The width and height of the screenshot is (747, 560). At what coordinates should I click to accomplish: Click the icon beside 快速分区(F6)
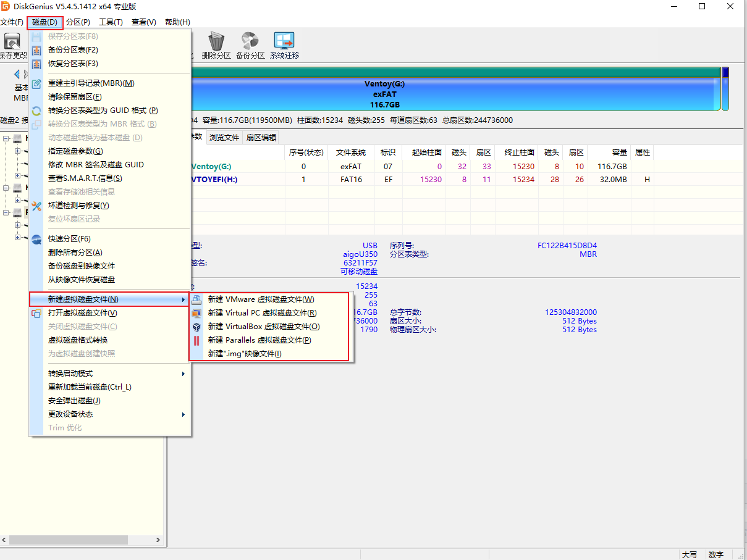click(36, 239)
